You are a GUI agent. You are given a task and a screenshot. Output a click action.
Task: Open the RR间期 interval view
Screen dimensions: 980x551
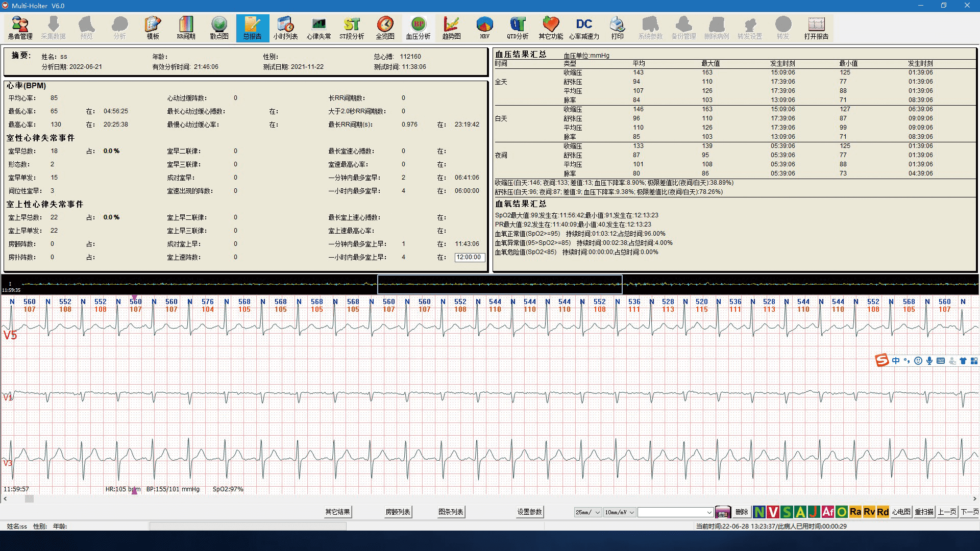(186, 28)
